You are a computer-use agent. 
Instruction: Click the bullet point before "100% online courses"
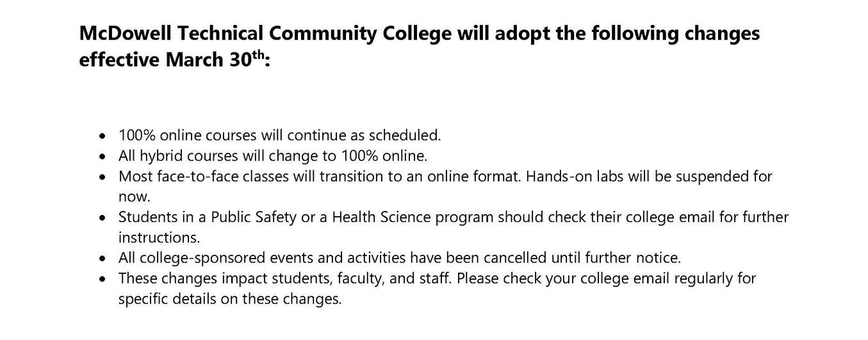102,136
